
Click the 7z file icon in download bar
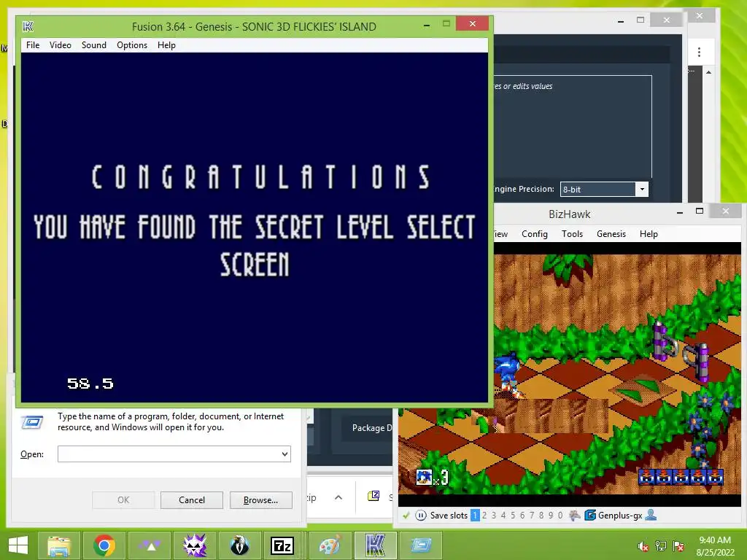point(374,497)
